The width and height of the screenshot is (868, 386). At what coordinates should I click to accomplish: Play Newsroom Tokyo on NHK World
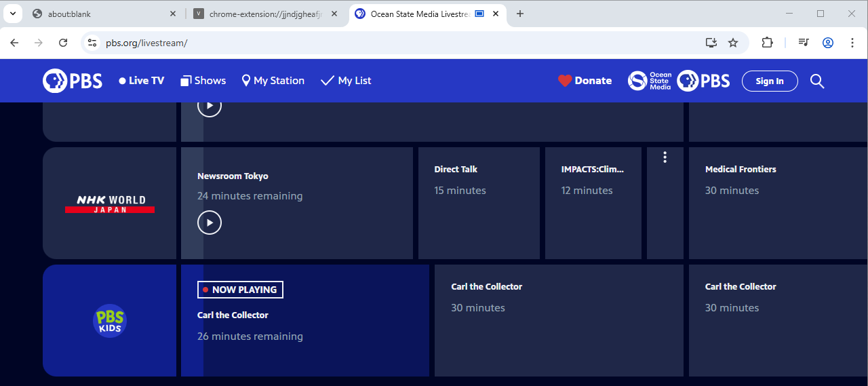(x=210, y=223)
